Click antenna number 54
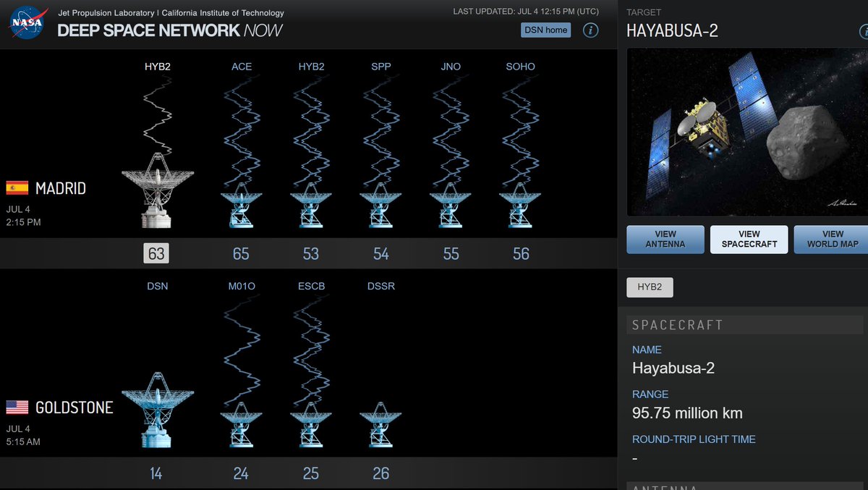Viewport: 868px width, 490px height. point(381,254)
